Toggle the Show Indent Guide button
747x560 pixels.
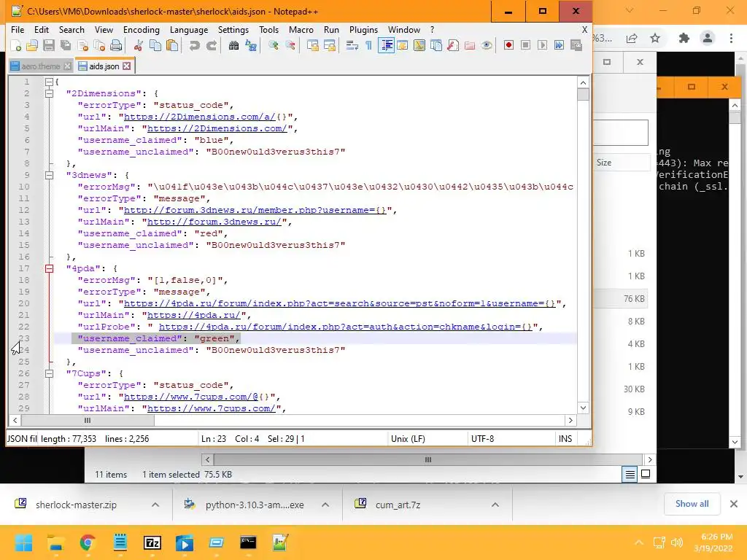click(x=386, y=46)
